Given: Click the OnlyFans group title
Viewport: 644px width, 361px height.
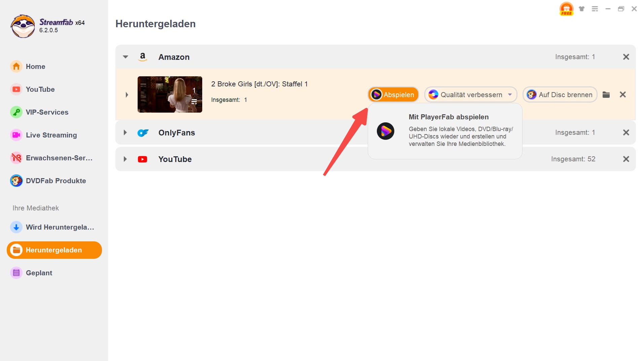Looking at the screenshot, I should [177, 133].
